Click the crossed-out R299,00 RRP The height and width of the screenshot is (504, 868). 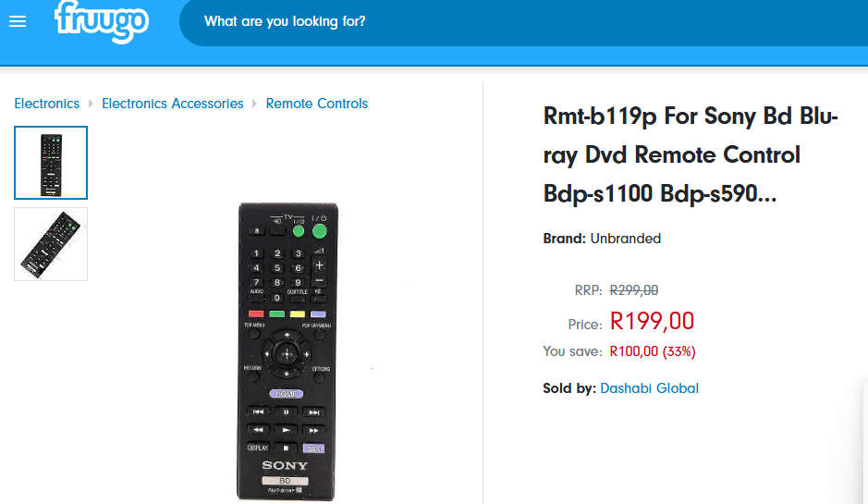pos(634,290)
